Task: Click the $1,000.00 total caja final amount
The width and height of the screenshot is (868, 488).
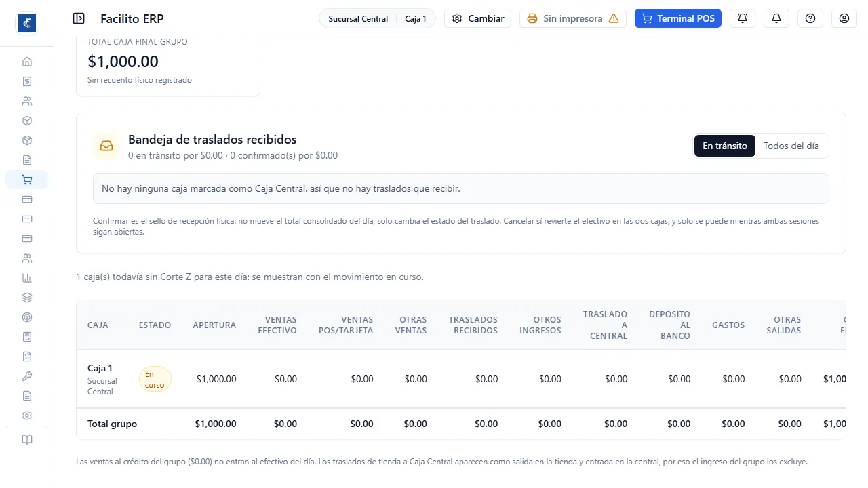Action: 123,62
